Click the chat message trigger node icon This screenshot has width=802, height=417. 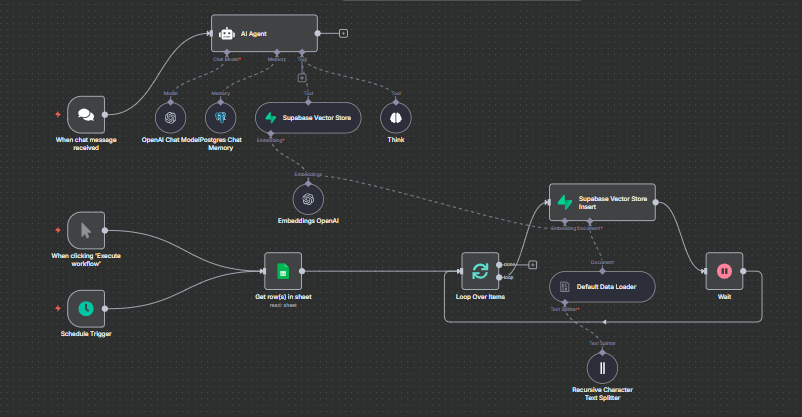[x=86, y=115]
